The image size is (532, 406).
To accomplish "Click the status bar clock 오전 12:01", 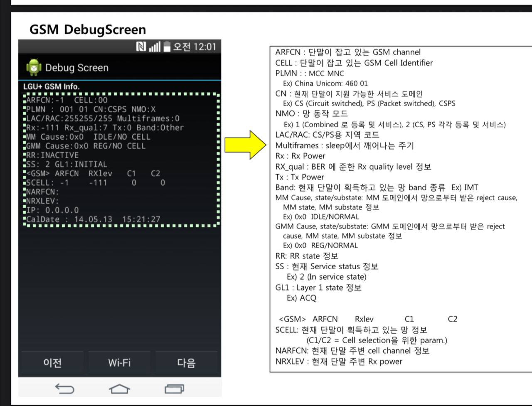I will [x=195, y=47].
